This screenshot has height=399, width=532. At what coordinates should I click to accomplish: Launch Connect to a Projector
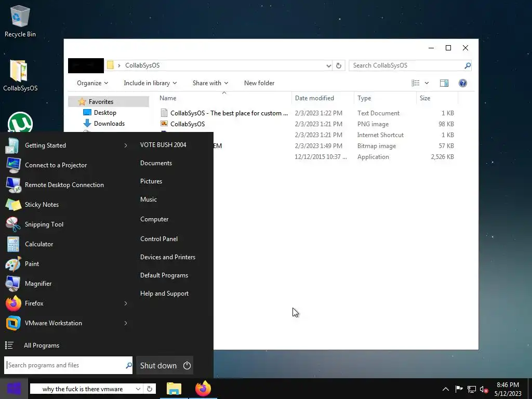[x=66, y=165]
